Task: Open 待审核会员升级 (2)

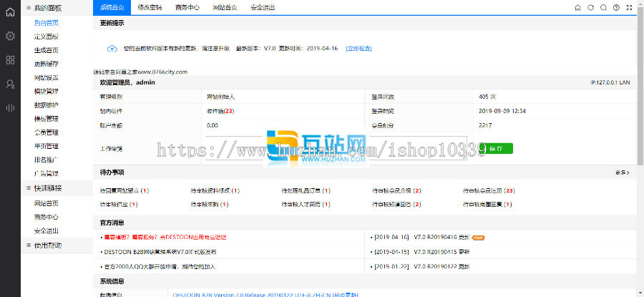Action: tap(396, 190)
